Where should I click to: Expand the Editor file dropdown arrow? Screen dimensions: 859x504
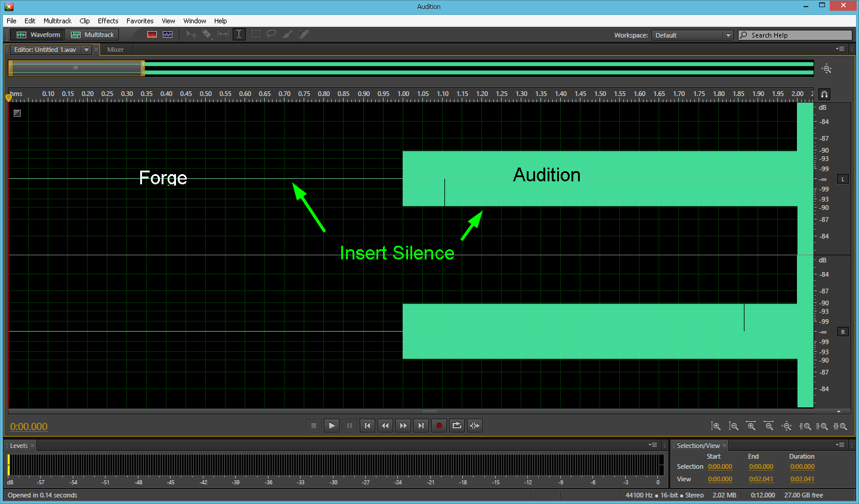click(x=86, y=50)
